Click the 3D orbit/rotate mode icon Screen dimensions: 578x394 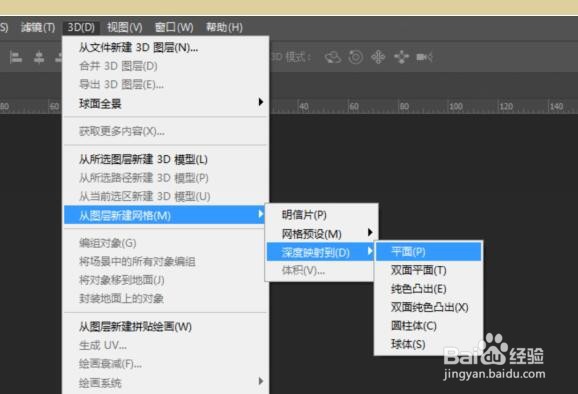pyautogui.click(x=333, y=57)
